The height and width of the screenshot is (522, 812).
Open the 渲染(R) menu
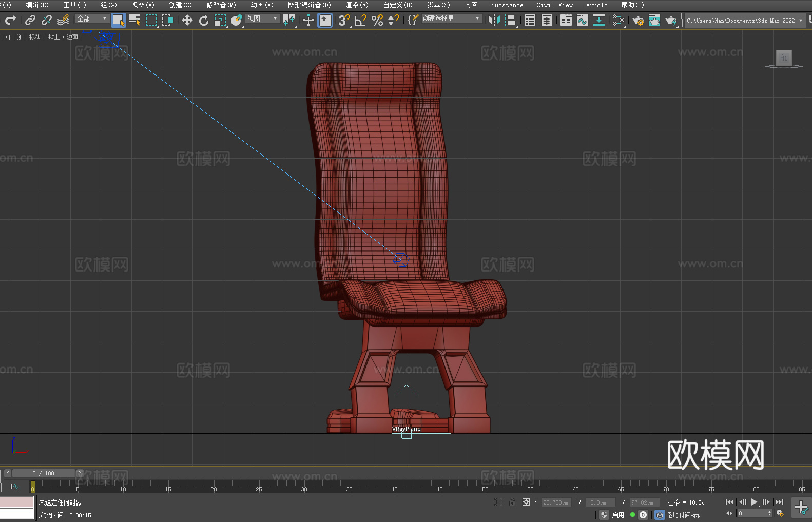357,5
